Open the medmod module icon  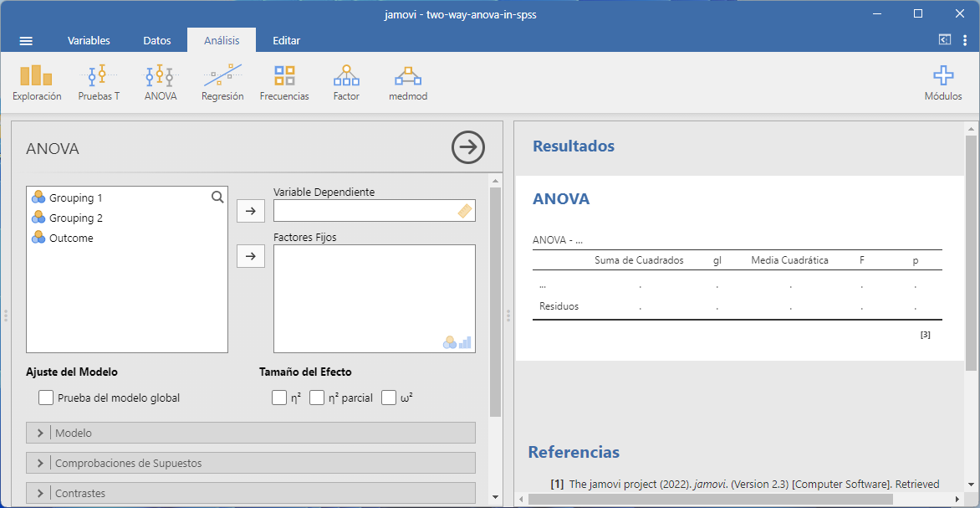[408, 84]
